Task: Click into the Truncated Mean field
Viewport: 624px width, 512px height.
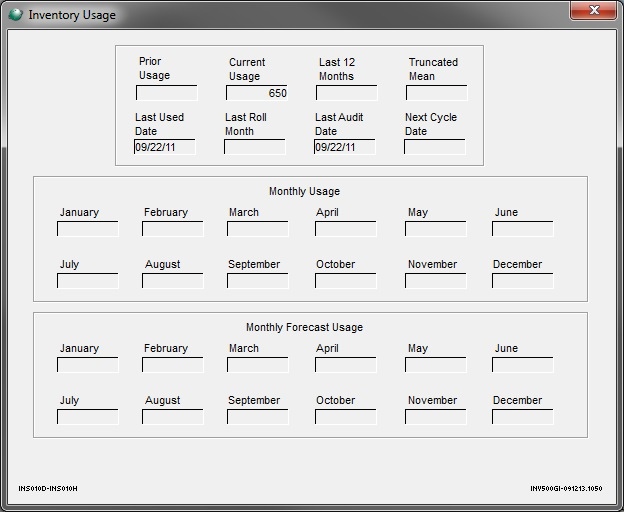Action: click(437, 93)
